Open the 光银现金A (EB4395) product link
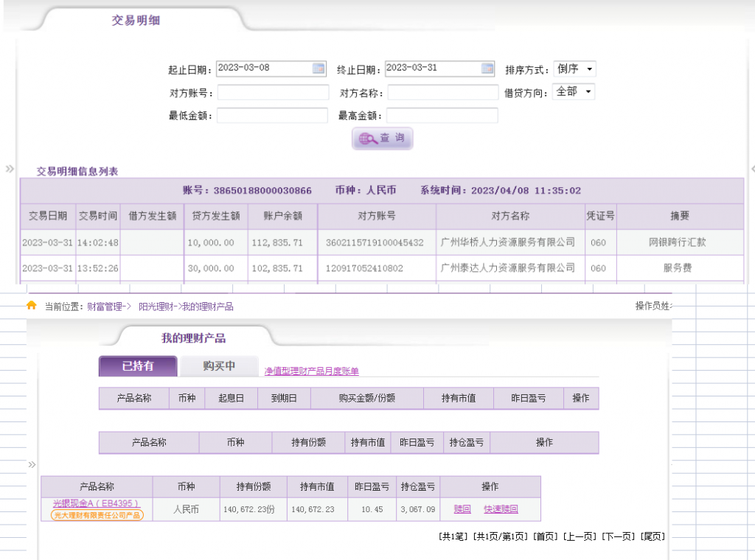The height and width of the screenshot is (560, 755). (x=96, y=503)
